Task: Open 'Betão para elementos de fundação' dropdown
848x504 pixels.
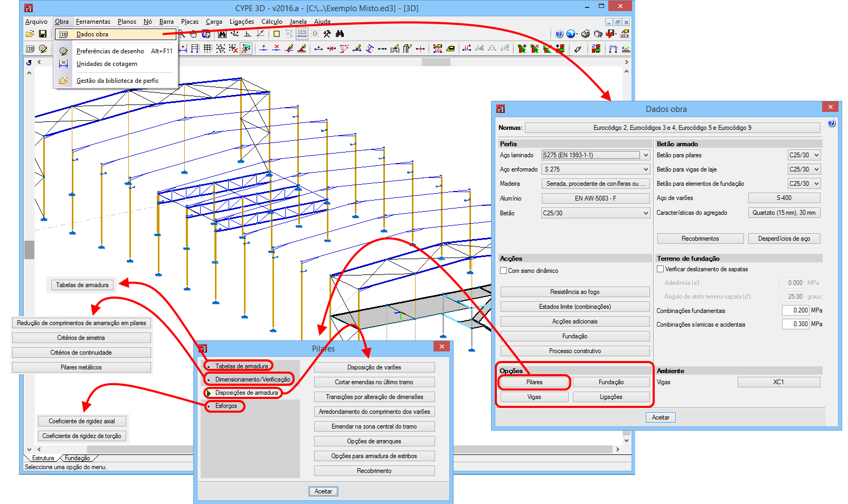Action: pos(804,184)
